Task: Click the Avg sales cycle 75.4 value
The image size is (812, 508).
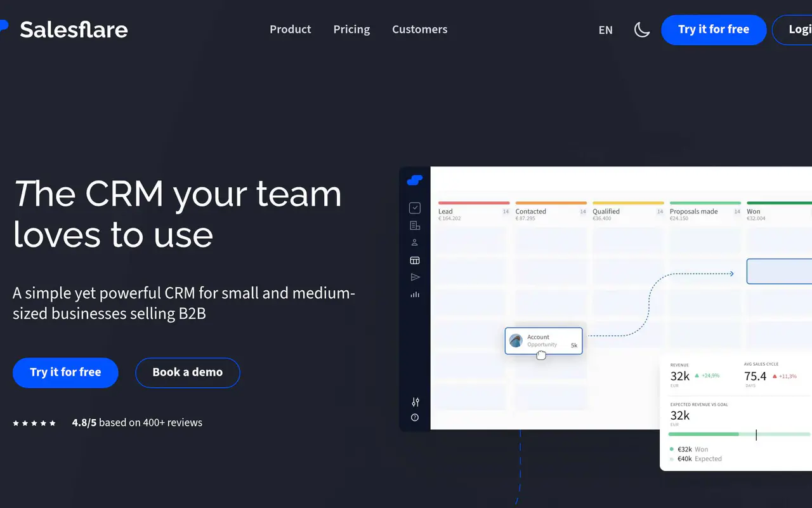Action: click(755, 377)
